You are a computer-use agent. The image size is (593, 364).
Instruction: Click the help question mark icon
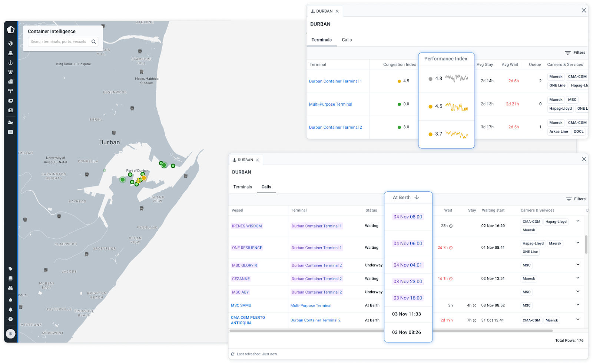coord(10,319)
